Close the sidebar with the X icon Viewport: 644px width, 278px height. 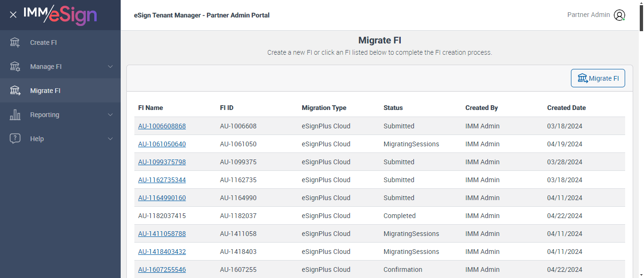[x=13, y=15]
